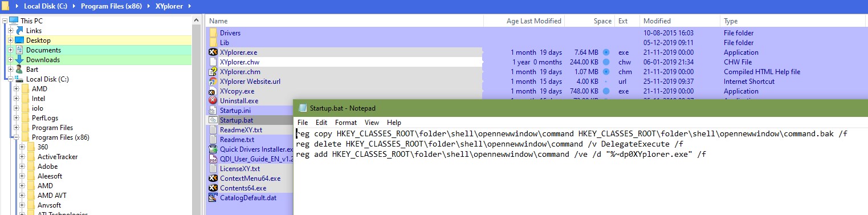The height and width of the screenshot is (215, 868).
Task: Expand the Downloads tree node
Action: coord(11,60)
